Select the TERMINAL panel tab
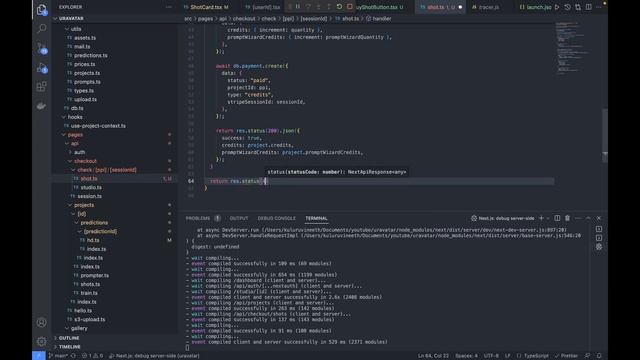640x360 pixels. coord(316,218)
